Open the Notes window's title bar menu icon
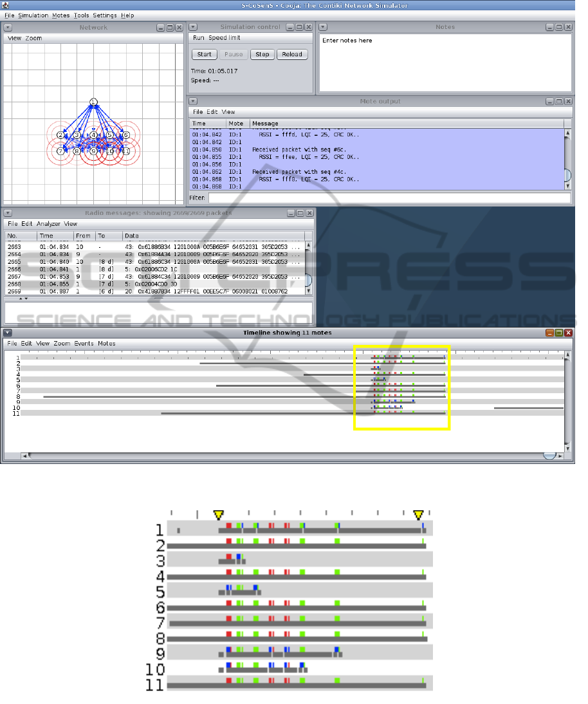This screenshot has height=704, width=588. point(323,28)
